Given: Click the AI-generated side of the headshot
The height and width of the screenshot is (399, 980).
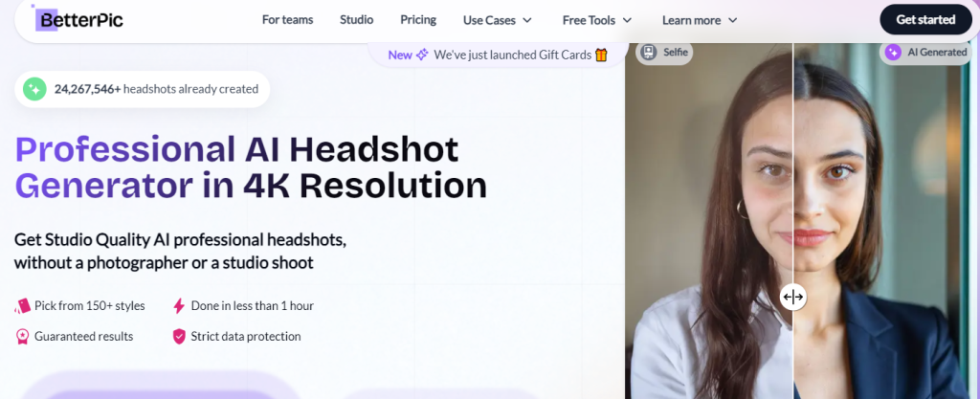Looking at the screenshot, I should 880,239.
